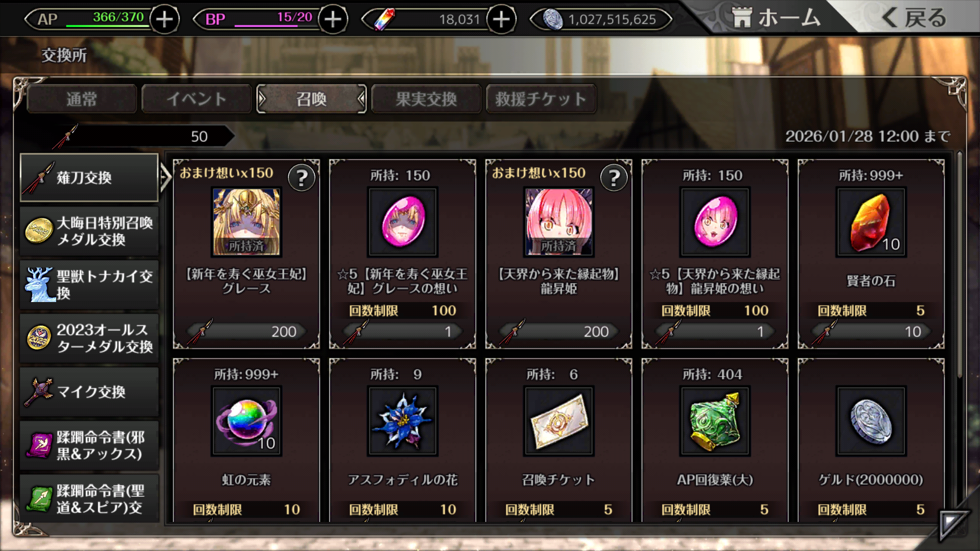Screen dimensions: 980x551
Task: Tap the plus icon beside BP gauge
Action: pos(333,19)
